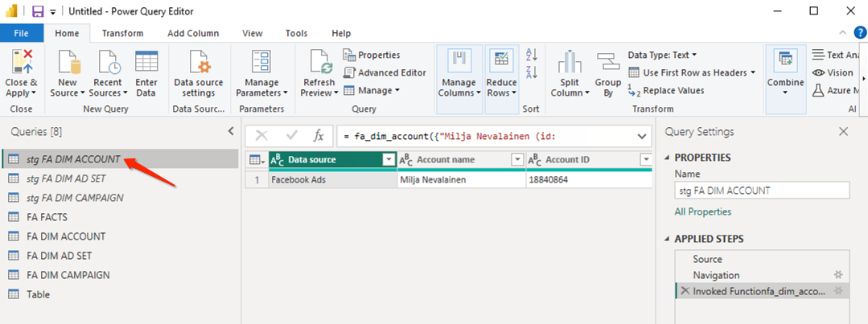The width and height of the screenshot is (868, 324).
Task: Collapse the Queries pane
Action: point(232,132)
